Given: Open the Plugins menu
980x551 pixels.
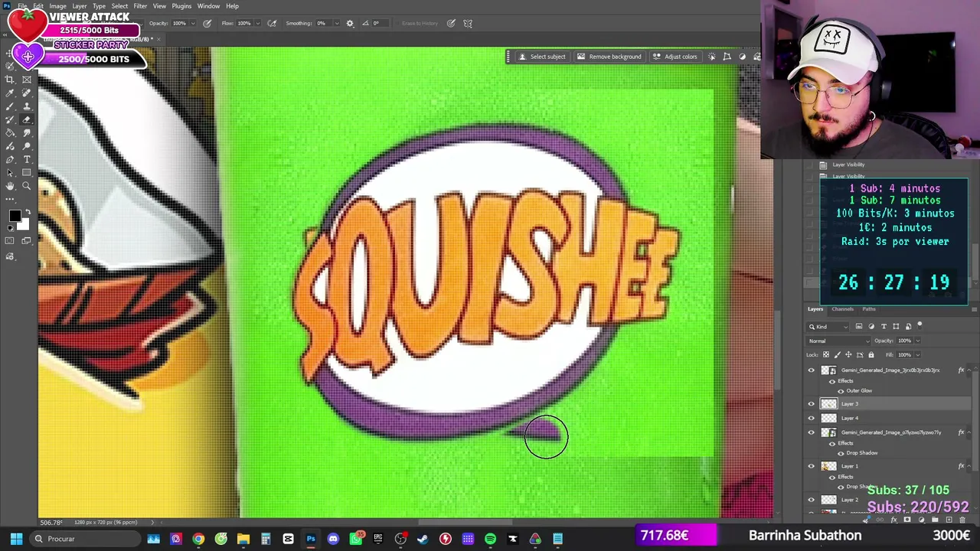Looking at the screenshot, I should point(181,6).
